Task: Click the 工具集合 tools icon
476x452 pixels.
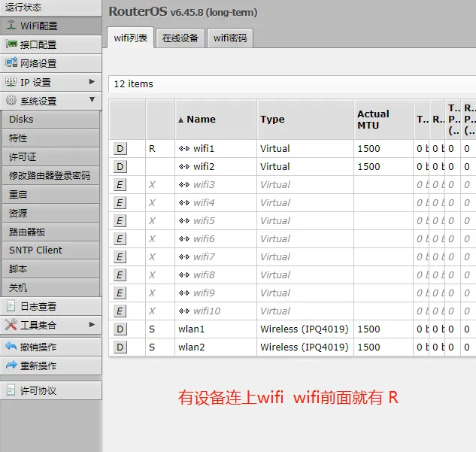Action: (11, 325)
